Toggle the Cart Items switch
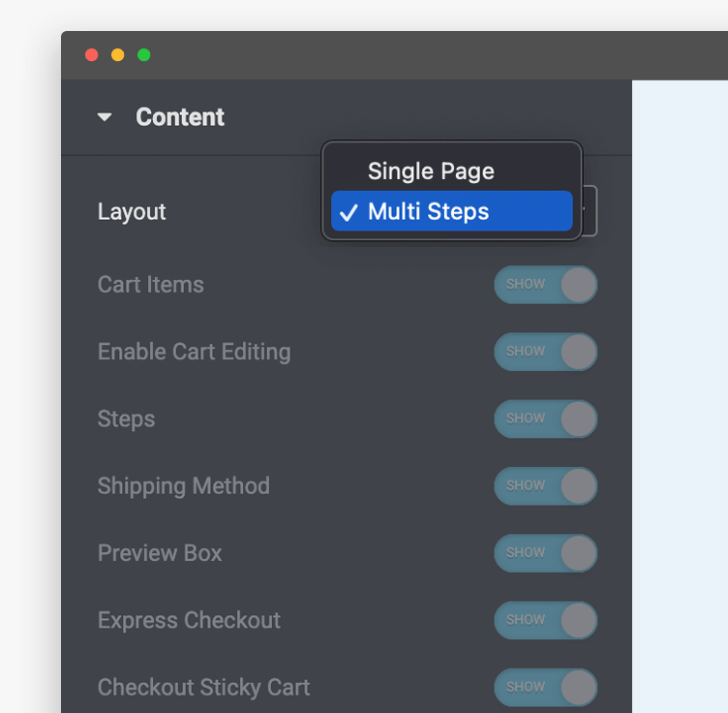 (x=546, y=285)
